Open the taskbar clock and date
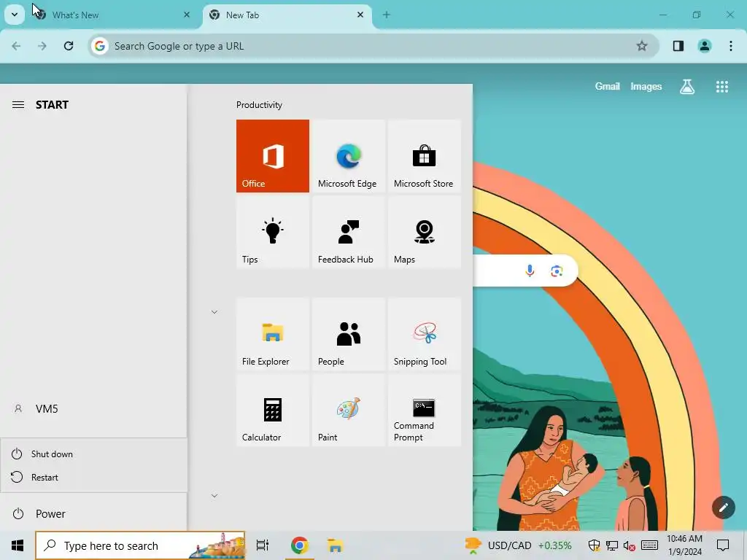The height and width of the screenshot is (560, 747). (x=684, y=545)
